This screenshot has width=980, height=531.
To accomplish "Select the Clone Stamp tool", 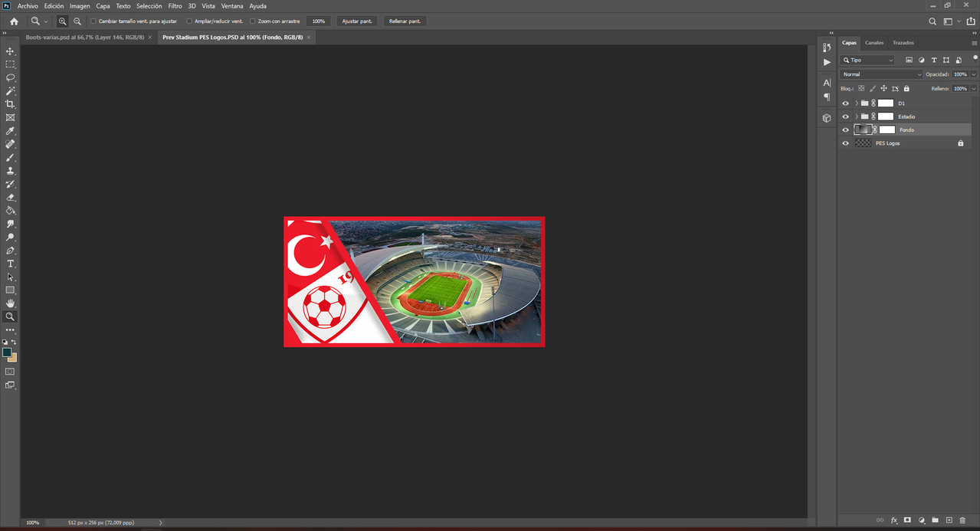I will click(x=10, y=171).
